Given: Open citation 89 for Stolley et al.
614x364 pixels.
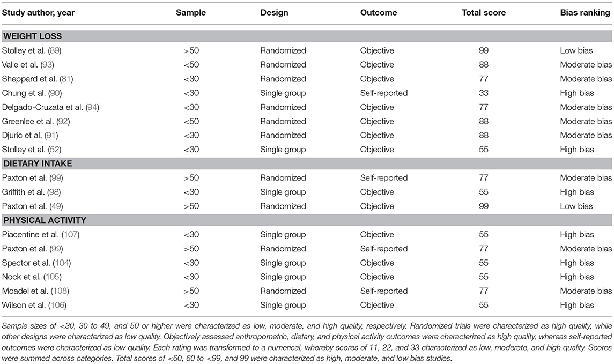Looking at the screenshot, I should [55, 50].
